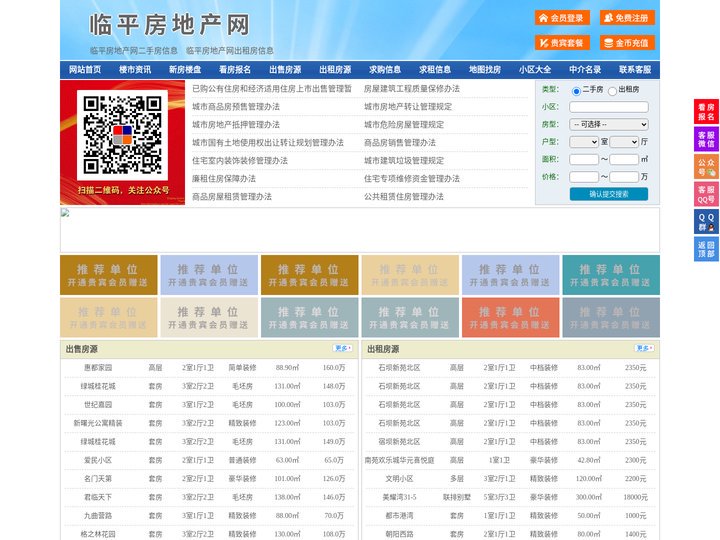Click the first dark-gold 推荐单位 tile
The image size is (720, 540).
(108, 275)
